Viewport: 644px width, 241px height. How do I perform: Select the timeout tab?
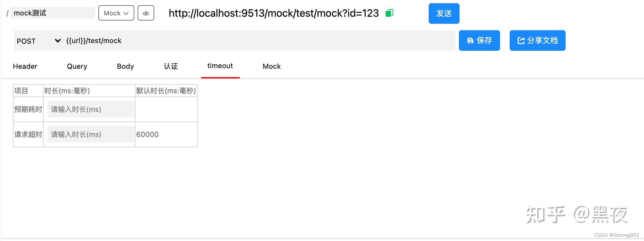220,66
